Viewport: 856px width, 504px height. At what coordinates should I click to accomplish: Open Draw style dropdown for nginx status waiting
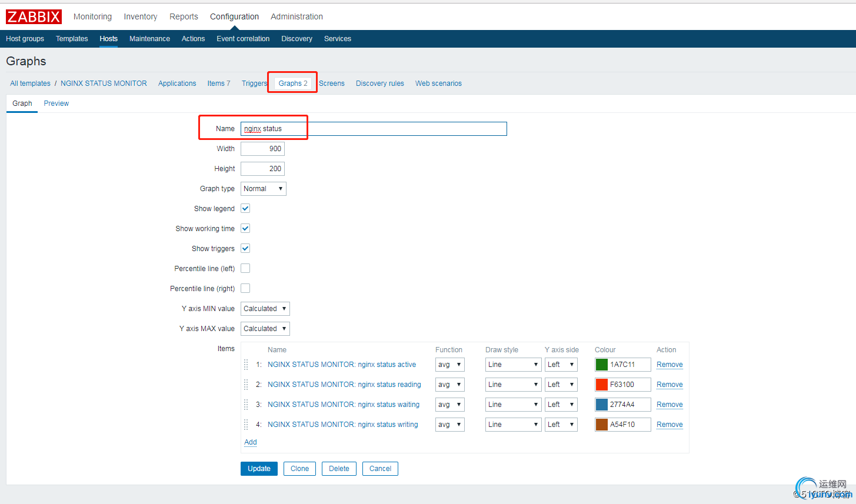click(x=514, y=405)
